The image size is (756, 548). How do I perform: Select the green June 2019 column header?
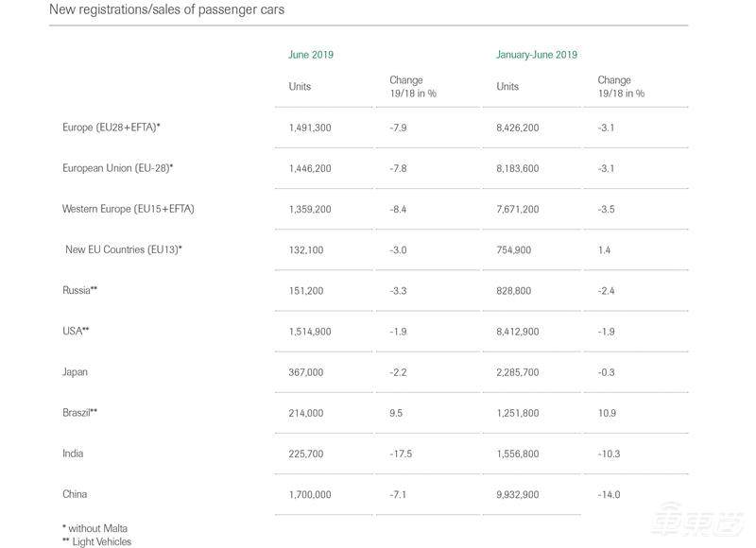point(311,55)
